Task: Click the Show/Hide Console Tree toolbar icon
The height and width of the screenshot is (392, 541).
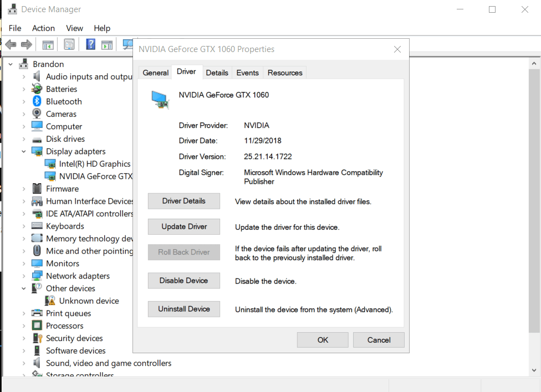Action: [48, 45]
